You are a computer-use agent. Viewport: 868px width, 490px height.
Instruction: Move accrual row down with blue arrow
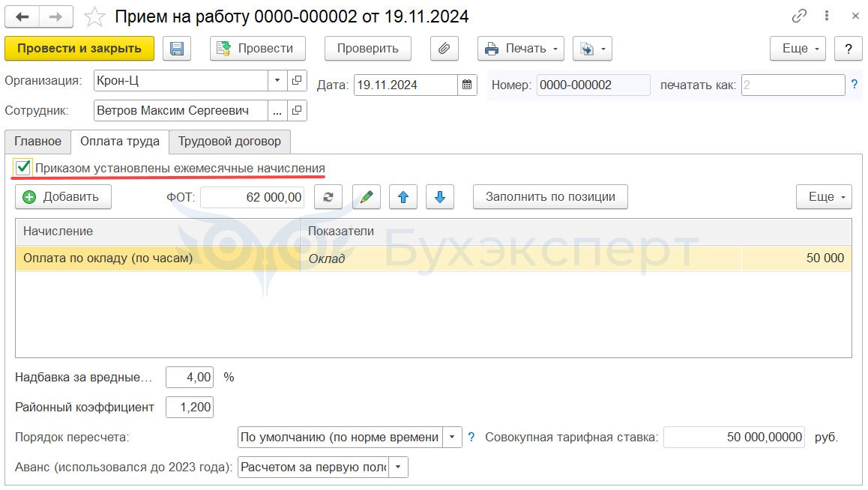pos(440,197)
